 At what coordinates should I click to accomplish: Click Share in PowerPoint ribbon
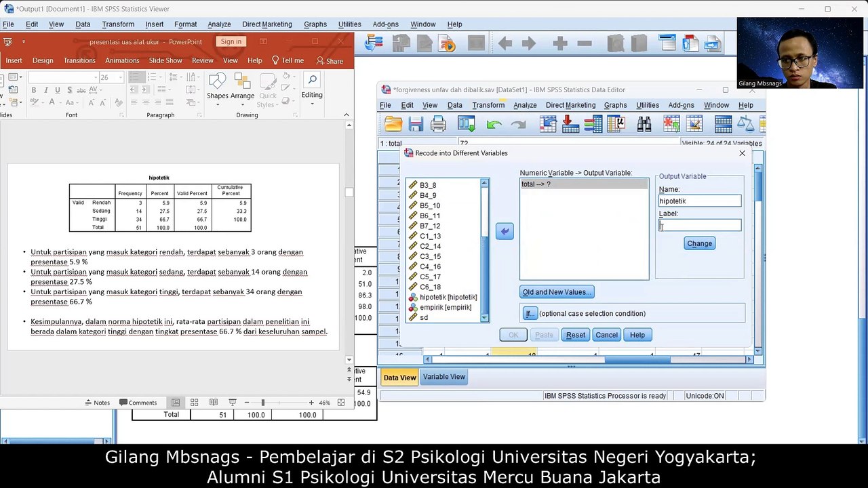point(330,60)
